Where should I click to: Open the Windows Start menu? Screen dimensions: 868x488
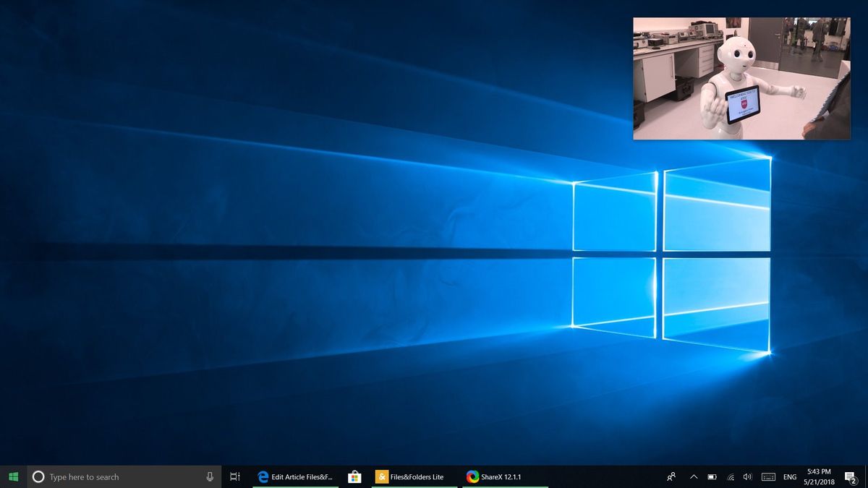pos(13,476)
